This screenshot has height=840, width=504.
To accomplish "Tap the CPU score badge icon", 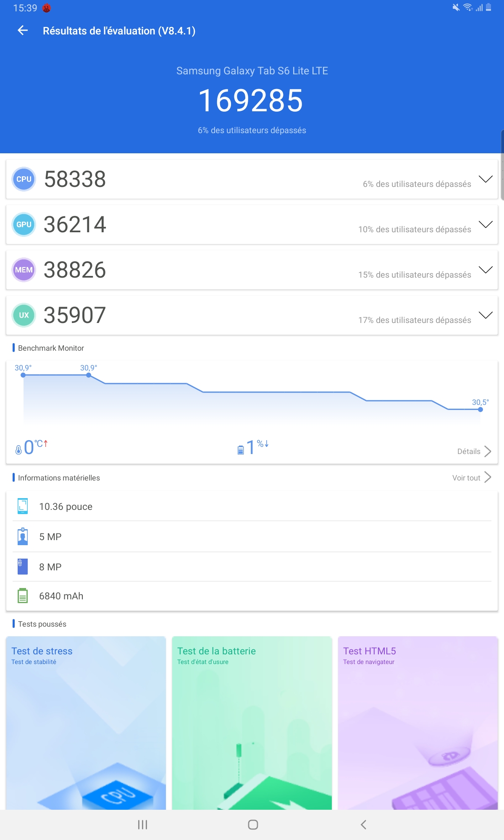I will pyautogui.click(x=24, y=179).
